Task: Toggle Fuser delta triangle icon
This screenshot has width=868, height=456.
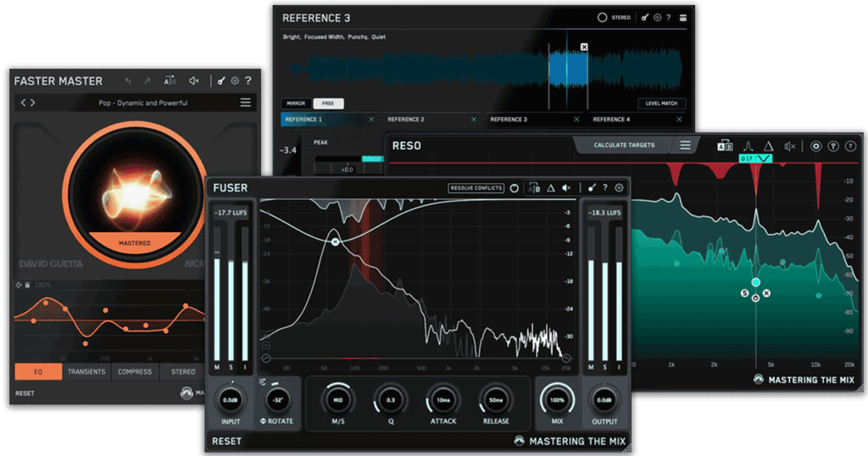Action: click(551, 188)
